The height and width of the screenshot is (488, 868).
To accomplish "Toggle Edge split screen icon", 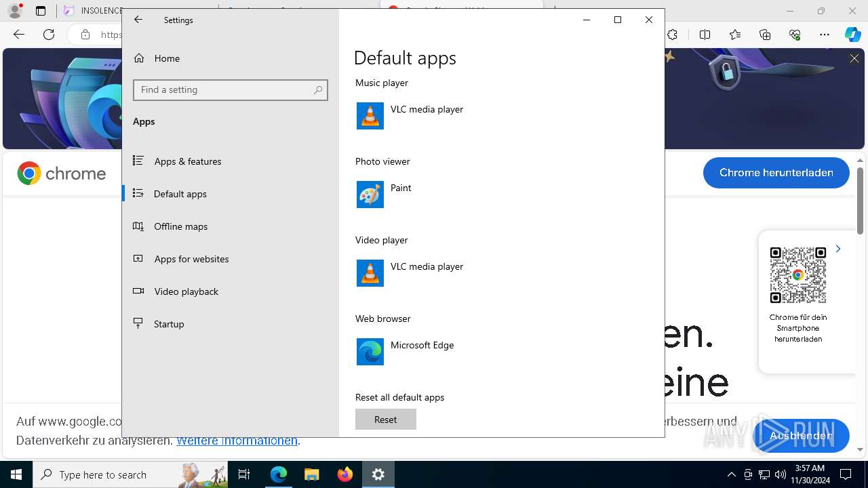I will point(705,35).
